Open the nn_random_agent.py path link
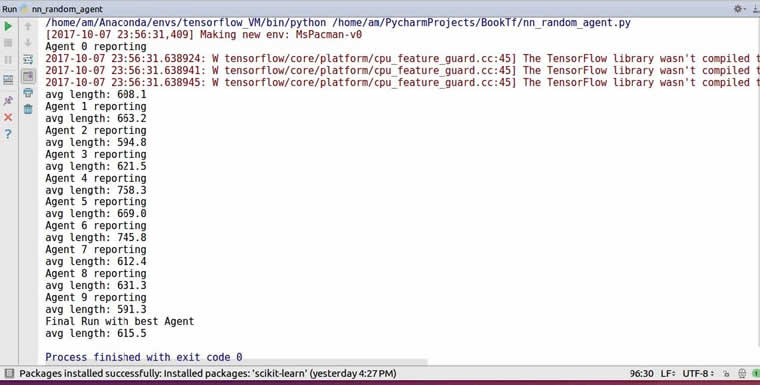Screen dimensions: 760x385 [481, 22]
